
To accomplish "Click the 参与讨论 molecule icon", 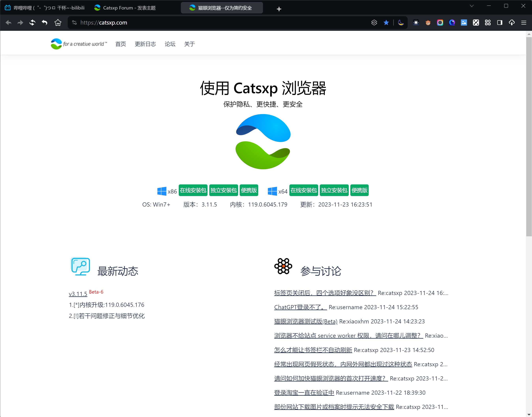I will 283,266.
